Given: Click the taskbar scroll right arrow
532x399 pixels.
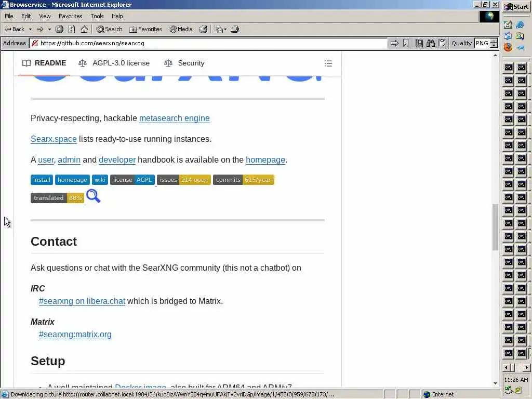Looking at the screenshot, I should point(527,368).
